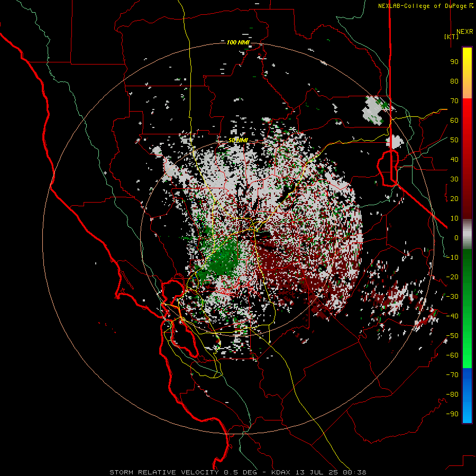Select the positive 50 knot scale label
The height and width of the screenshot is (476, 476).
pos(454,140)
